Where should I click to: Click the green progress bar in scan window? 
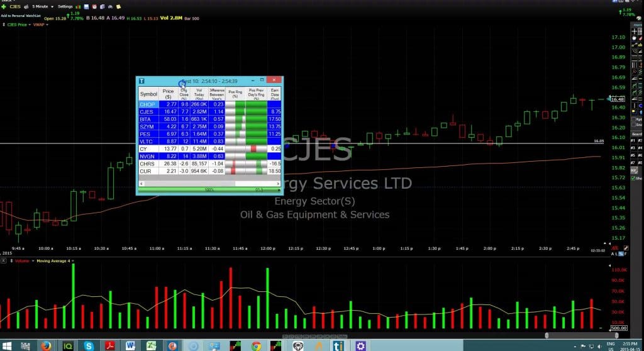(x=210, y=190)
